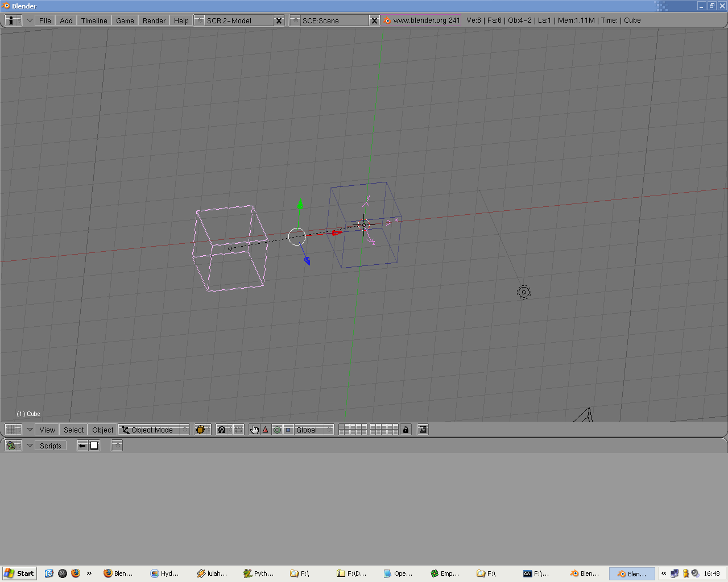This screenshot has width=728, height=582.
Task: Click the back arrow in scripts header
Action: tap(82, 446)
